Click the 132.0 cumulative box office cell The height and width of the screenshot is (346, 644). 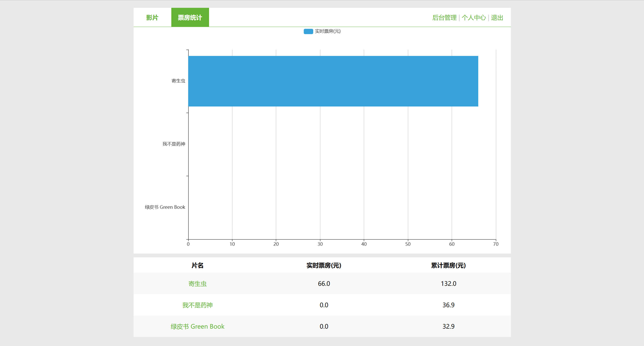coord(448,284)
